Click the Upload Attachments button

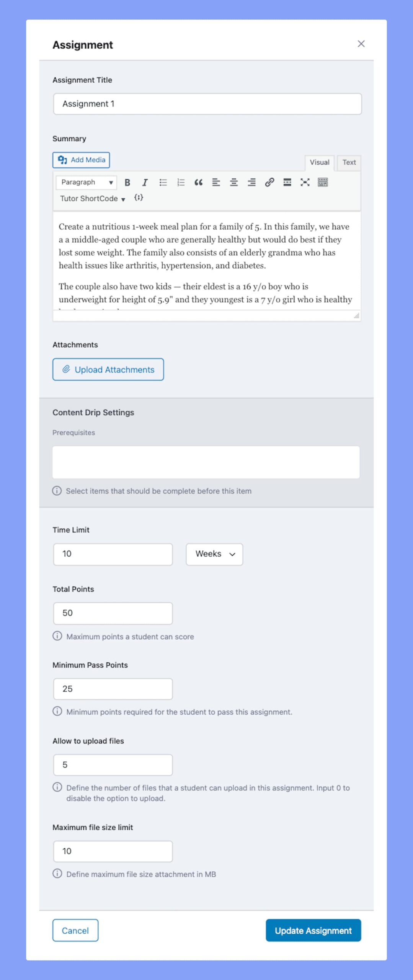[x=108, y=369]
